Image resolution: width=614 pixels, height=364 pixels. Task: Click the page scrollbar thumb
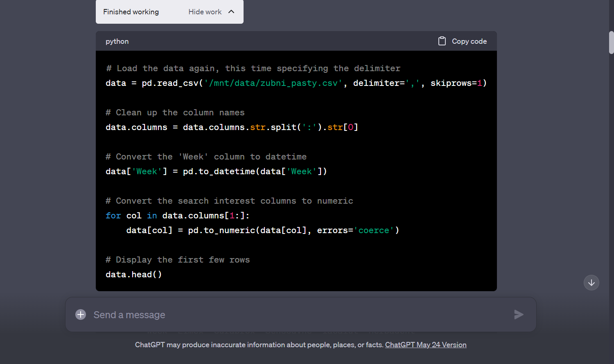click(611, 43)
